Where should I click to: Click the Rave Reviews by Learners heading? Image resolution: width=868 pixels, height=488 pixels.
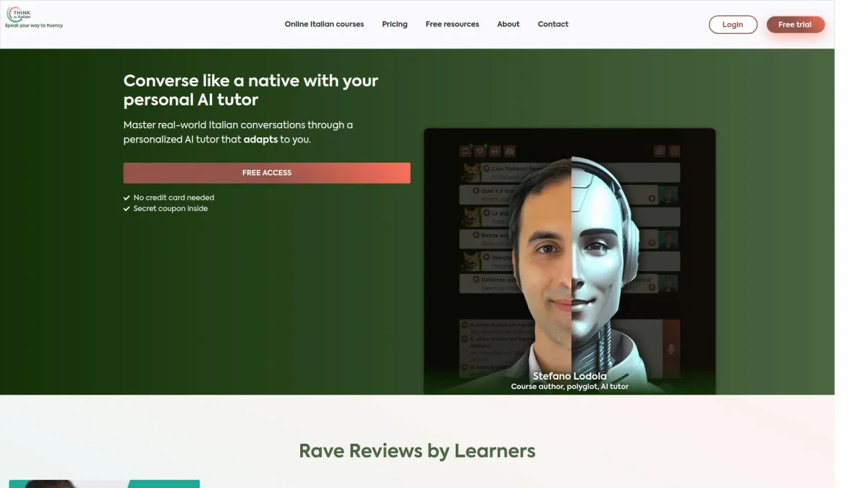click(x=417, y=450)
